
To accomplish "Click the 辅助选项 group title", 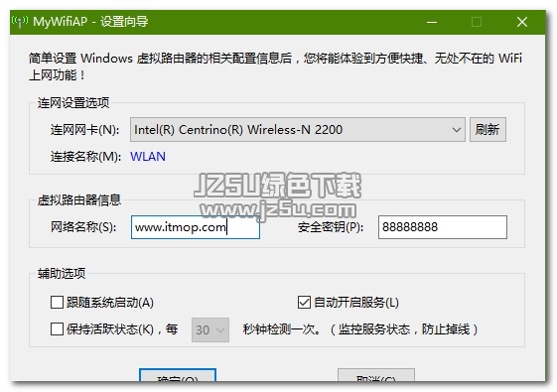I will point(62,273).
